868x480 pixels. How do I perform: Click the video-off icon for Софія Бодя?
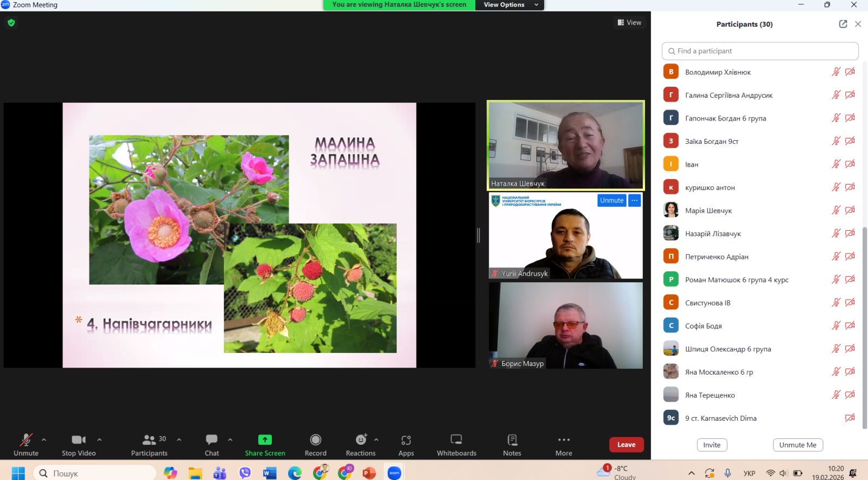point(850,326)
